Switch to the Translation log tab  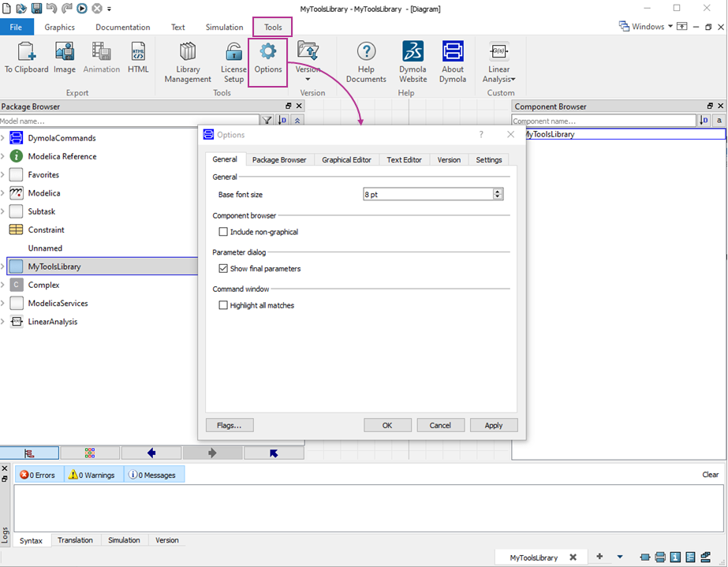(75, 540)
